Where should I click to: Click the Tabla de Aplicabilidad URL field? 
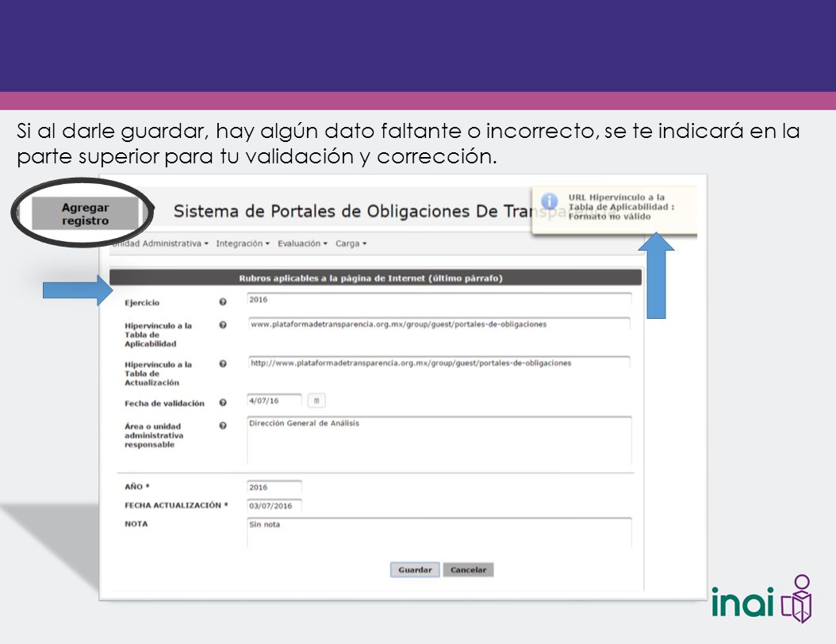[x=439, y=324]
